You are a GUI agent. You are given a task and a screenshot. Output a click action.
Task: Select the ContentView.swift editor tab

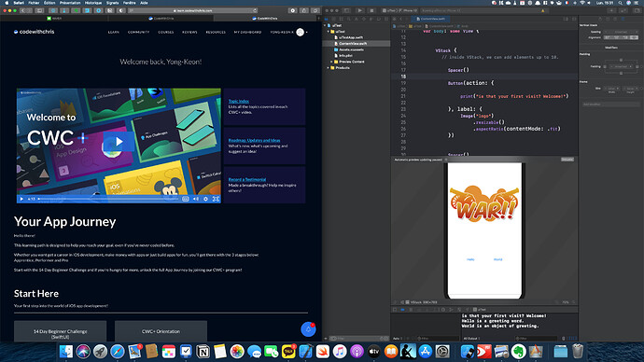tap(430, 19)
